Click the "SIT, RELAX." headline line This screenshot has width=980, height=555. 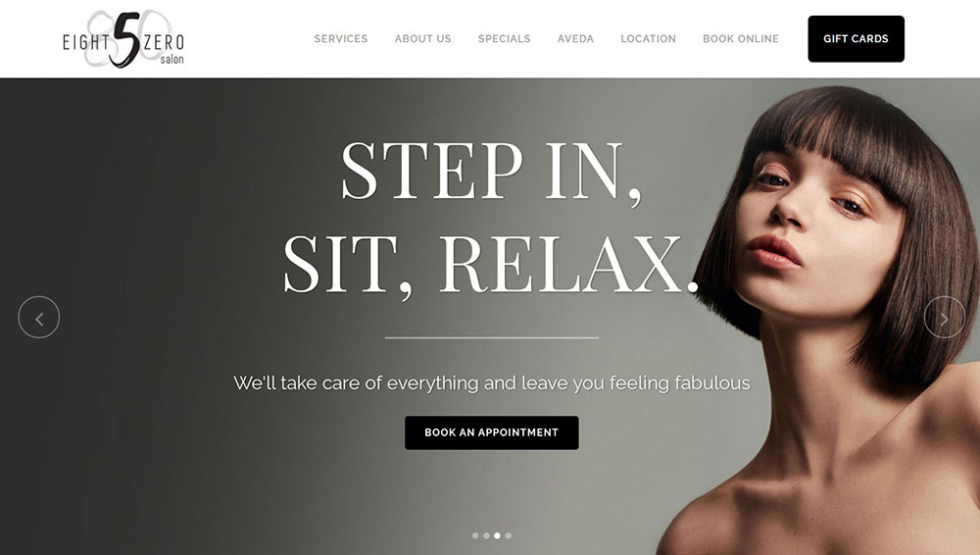coord(491,264)
